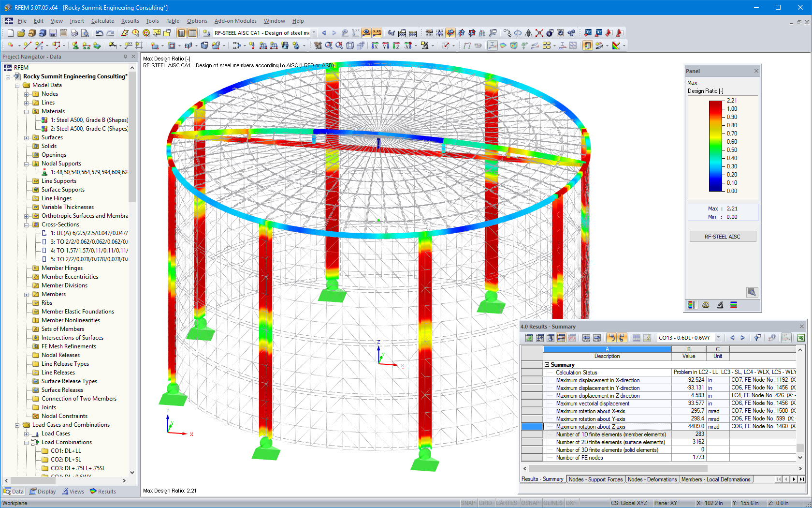Click the nodal support icon in the second toolbar

coord(75,45)
